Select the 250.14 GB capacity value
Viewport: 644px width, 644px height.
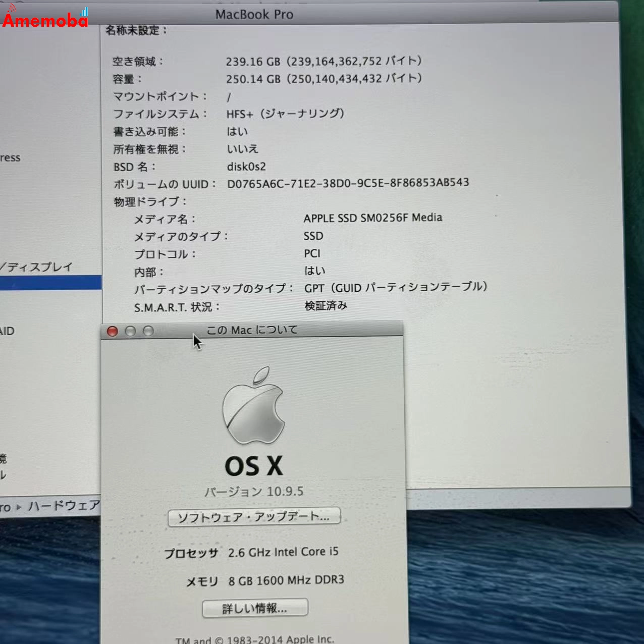[x=324, y=79]
